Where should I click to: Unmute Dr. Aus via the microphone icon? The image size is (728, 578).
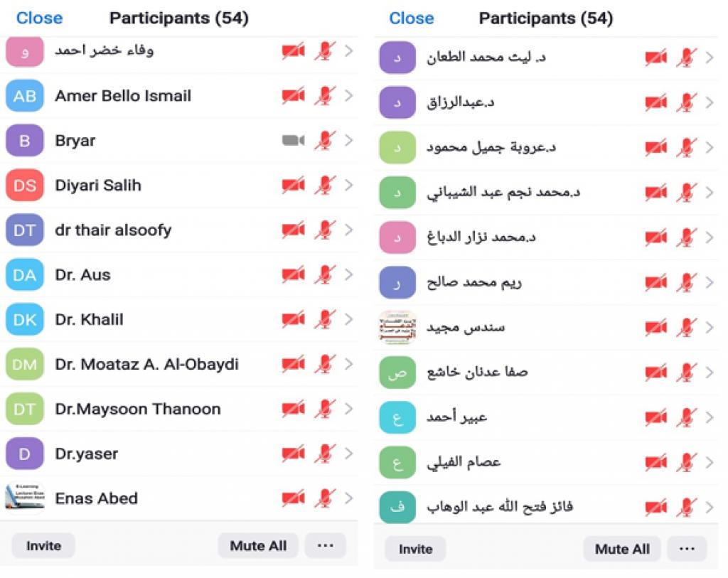click(325, 275)
